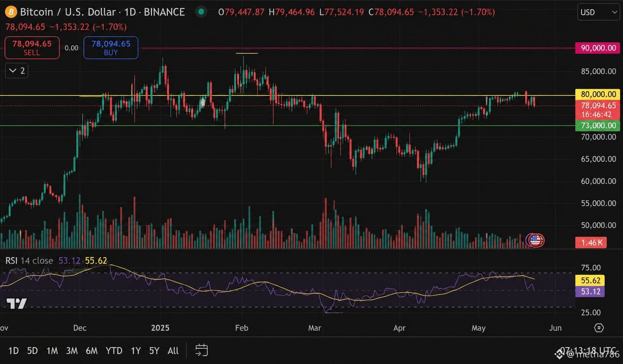Select the 1D time range
This screenshot has height=364, width=623.
[13, 351]
